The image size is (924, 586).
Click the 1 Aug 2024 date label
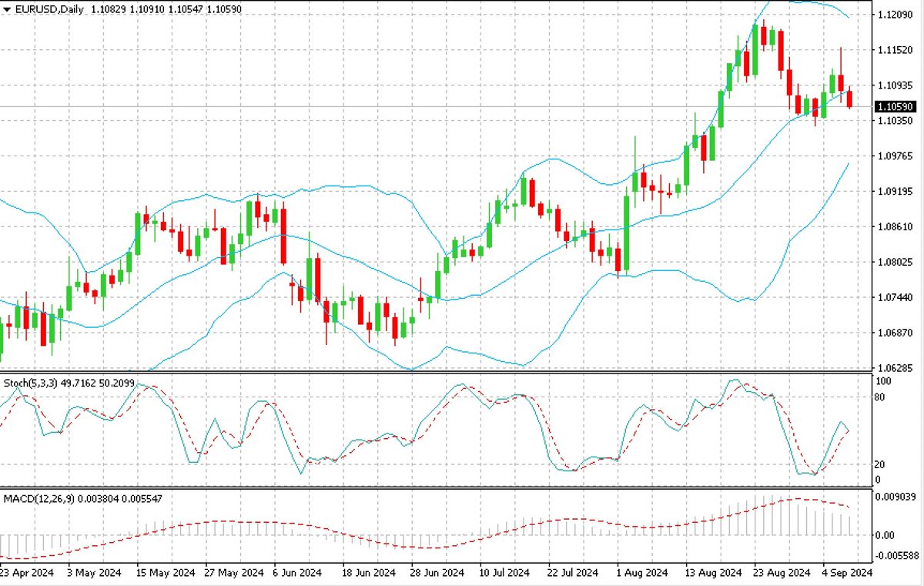click(x=642, y=574)
